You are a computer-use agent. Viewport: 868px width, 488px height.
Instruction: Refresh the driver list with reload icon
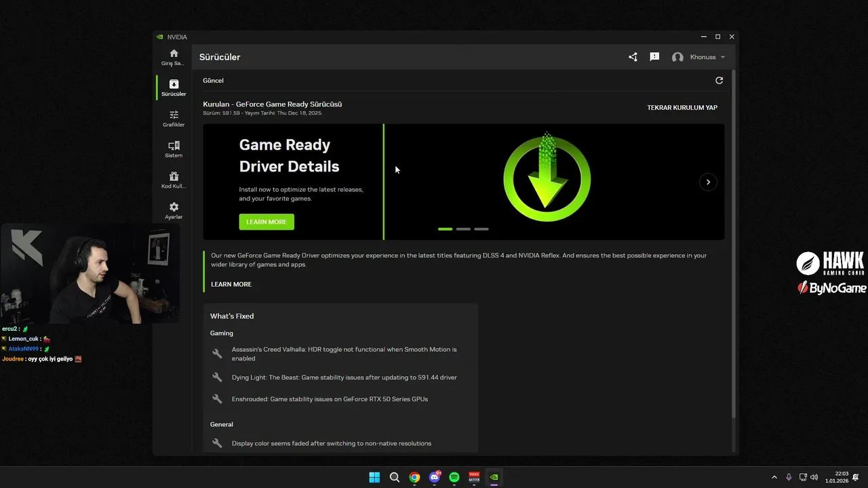tap(719, 80)
